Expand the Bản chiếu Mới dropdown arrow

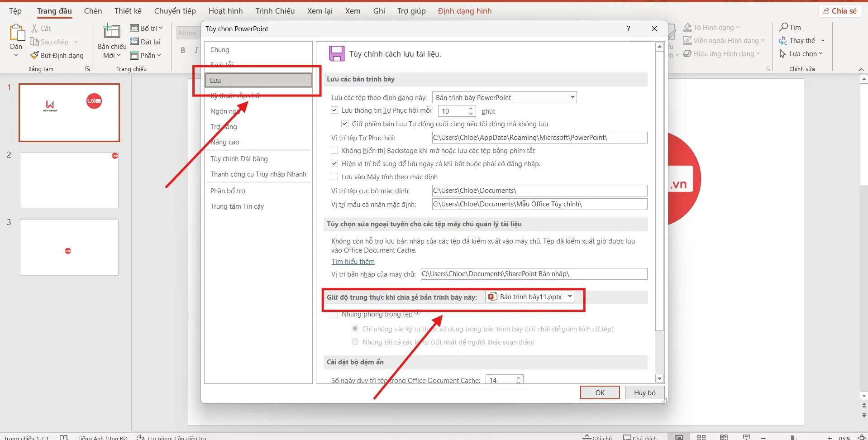[119, 55]
